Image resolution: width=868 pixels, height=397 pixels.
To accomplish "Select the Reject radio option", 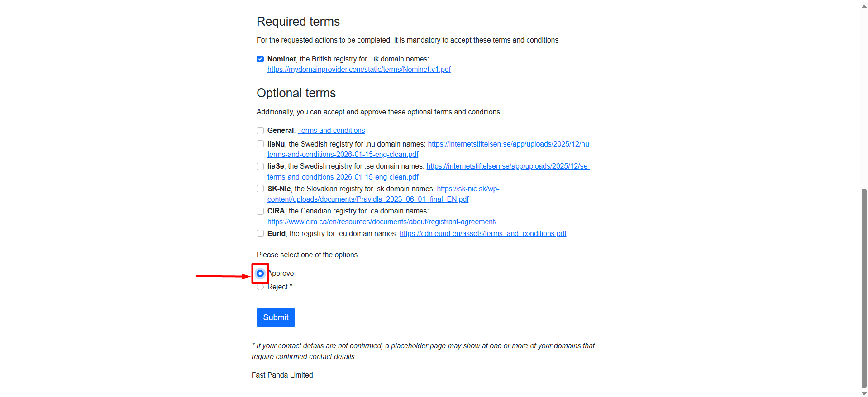I will pyautogui.click(x=260, y=287).
